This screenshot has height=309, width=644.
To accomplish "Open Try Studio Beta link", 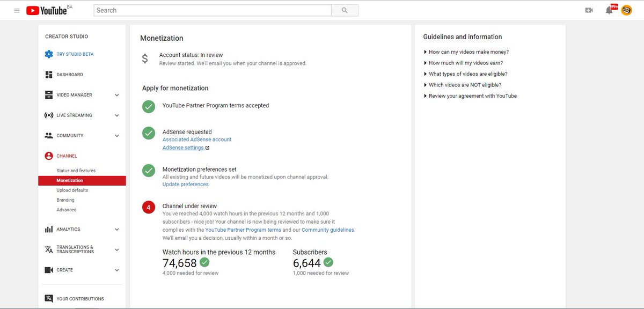I will click(x=75, y=54).
